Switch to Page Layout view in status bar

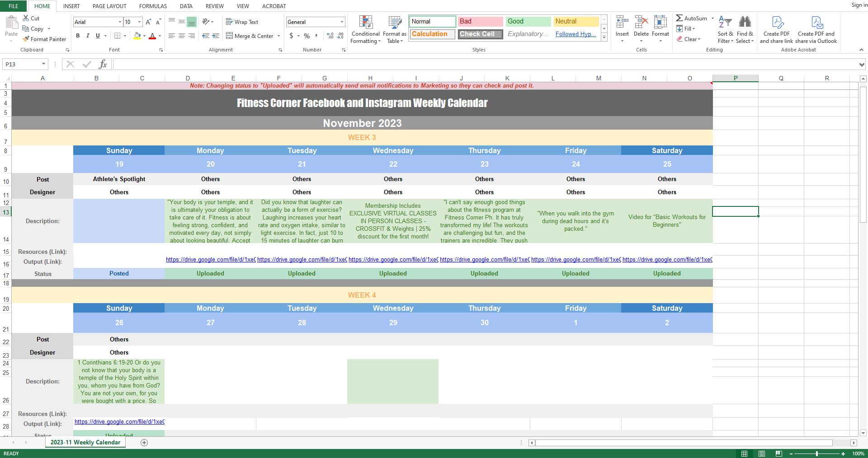point(762,453)
